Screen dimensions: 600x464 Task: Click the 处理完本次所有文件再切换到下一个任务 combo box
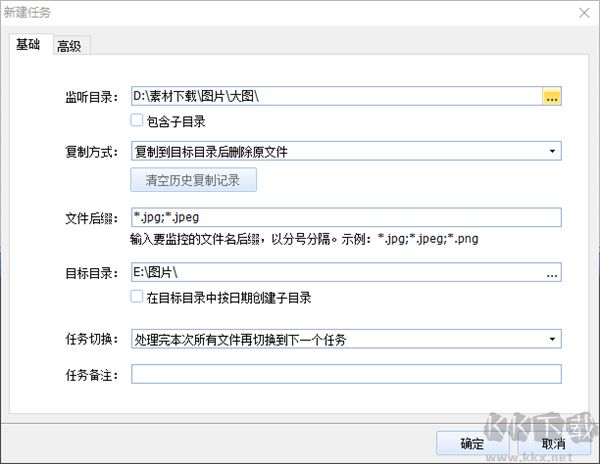tap(346, 339)
